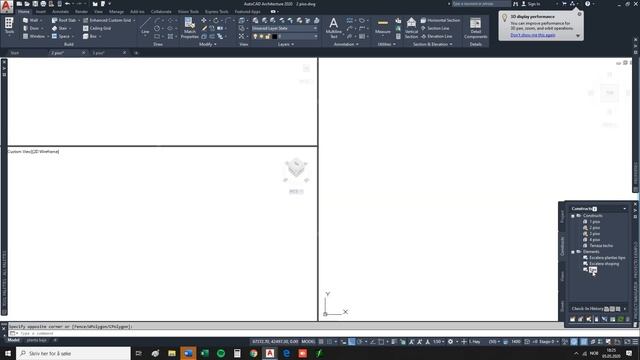
Task: Select the Line draw tool
Action: pyautogui.click(x=145, y=26)
